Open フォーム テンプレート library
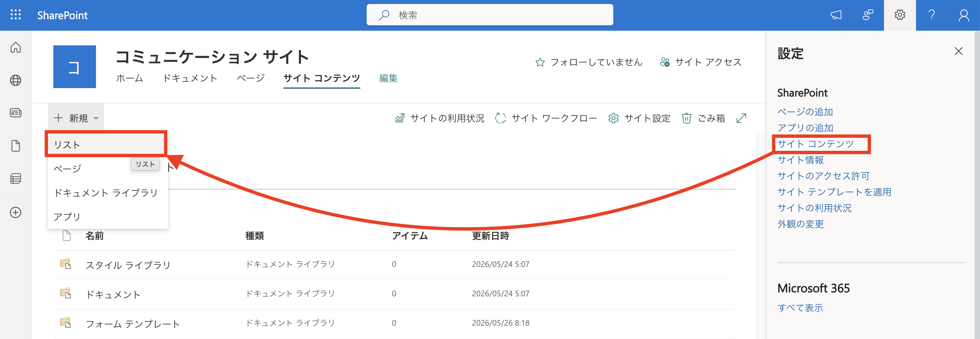This screenshot has height=339, width=980. 133,324
